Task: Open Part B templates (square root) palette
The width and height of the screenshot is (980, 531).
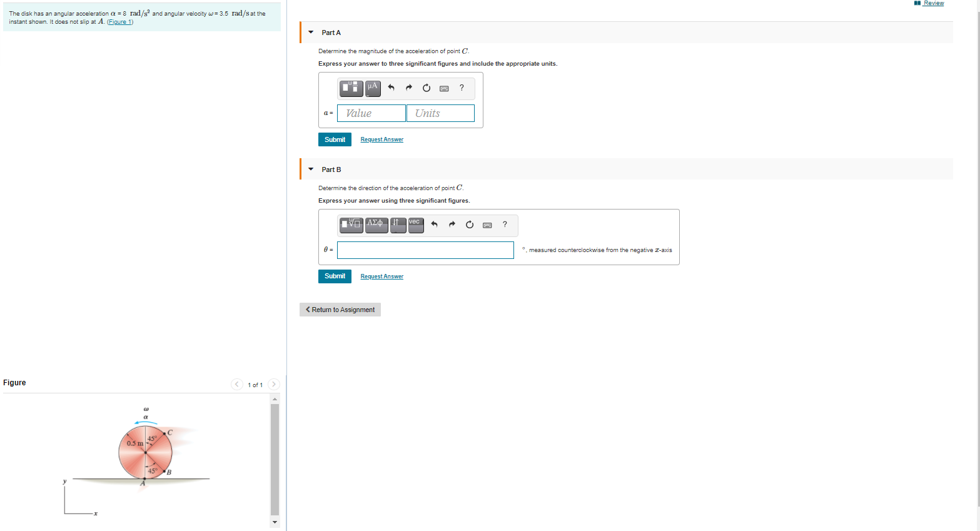Action: pyautogui.click(x=351, y=225)
